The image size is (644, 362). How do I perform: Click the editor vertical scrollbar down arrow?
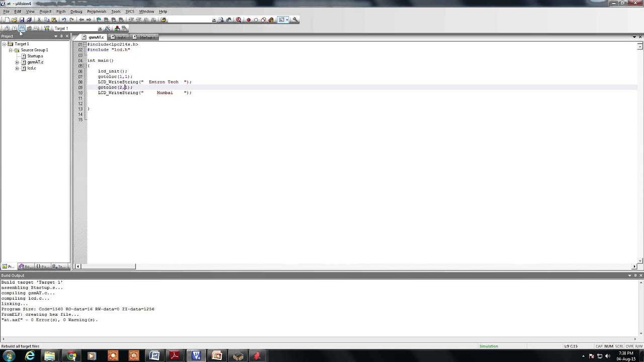640,260
